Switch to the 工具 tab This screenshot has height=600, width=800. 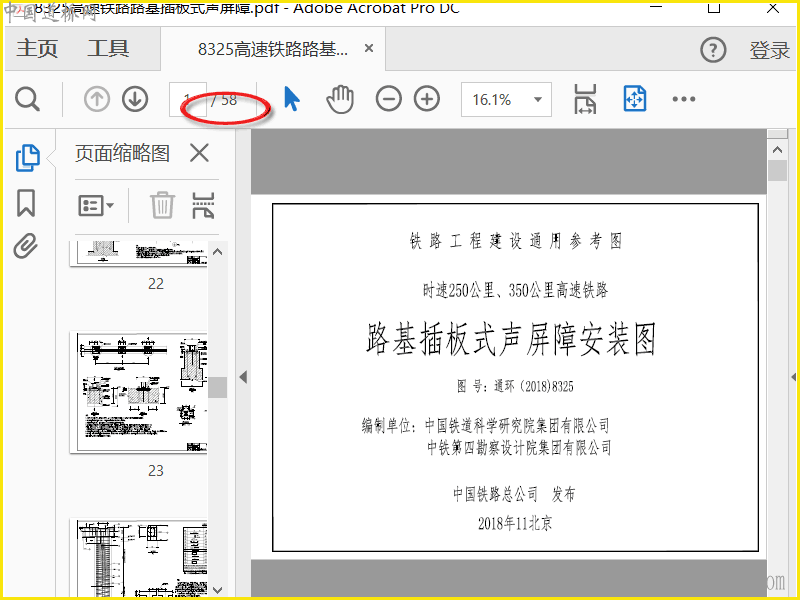pyautogui.click(x=108, y=48)
